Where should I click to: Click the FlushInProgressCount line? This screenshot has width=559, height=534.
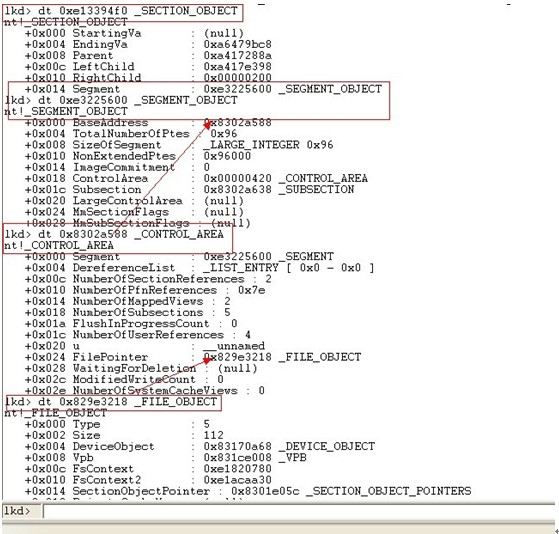pyautogui.click(x=131, y=324)
